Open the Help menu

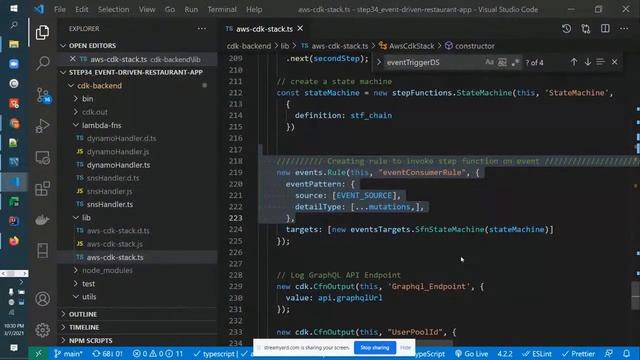coord(254,9)
